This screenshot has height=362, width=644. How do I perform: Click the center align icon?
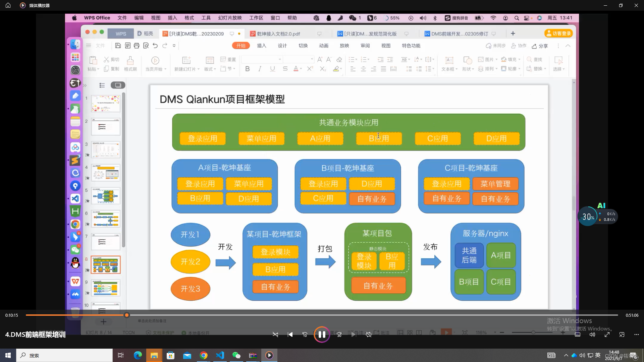click(363, 69)
